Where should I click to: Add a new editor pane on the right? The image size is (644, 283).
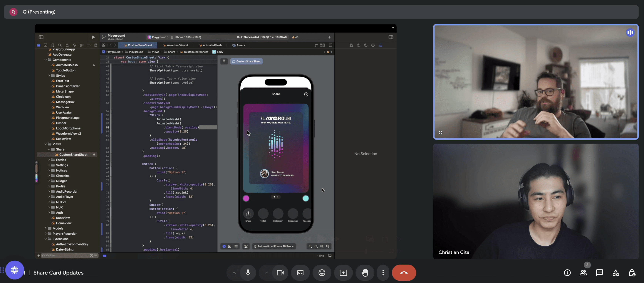(x=331, y=45)
